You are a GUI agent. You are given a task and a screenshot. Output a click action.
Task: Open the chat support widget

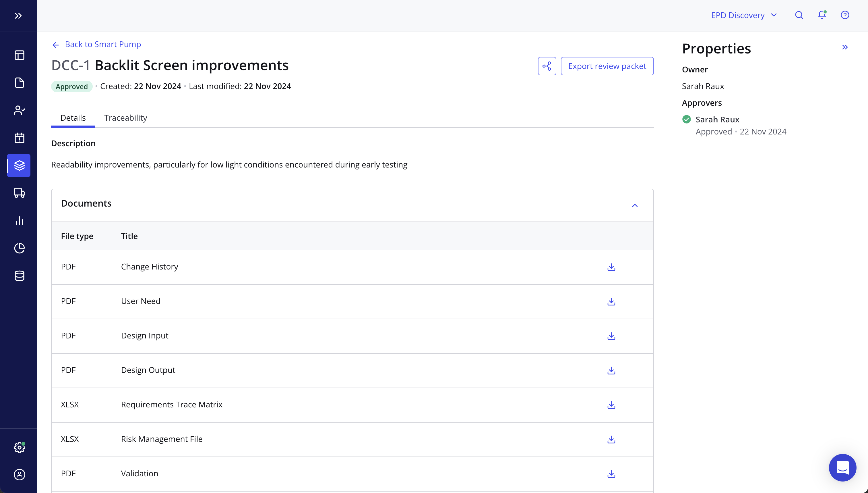point(842,467)
